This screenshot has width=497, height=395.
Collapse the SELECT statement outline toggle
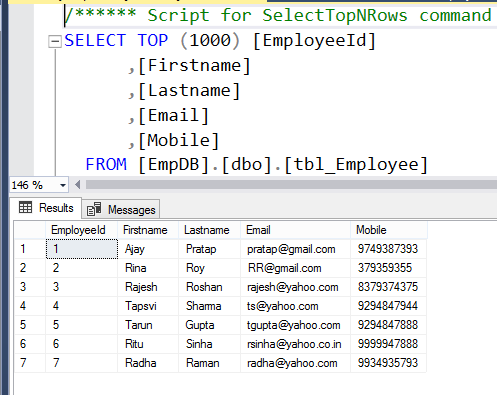coord(55,42)
